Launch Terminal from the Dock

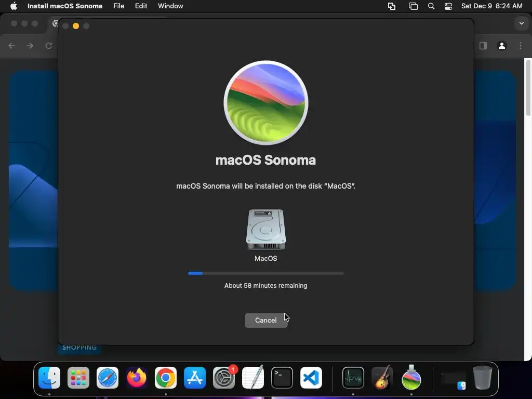(282, 378)
